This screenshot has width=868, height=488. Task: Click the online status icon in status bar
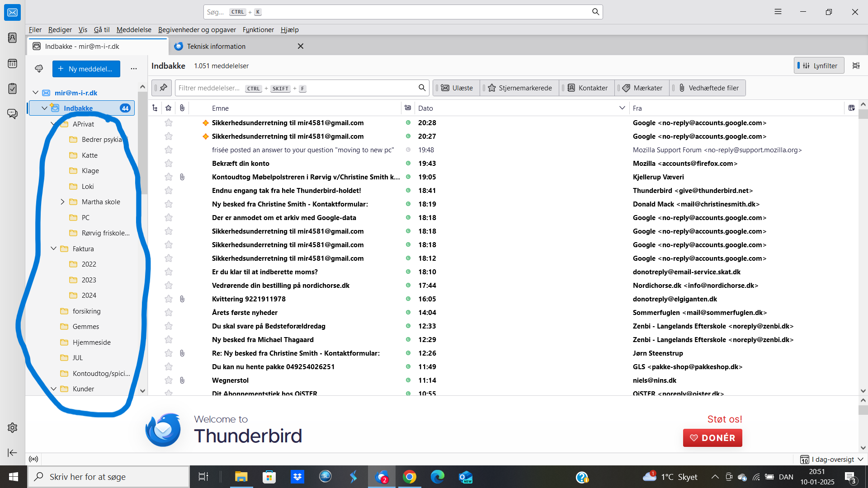point(33,459)
